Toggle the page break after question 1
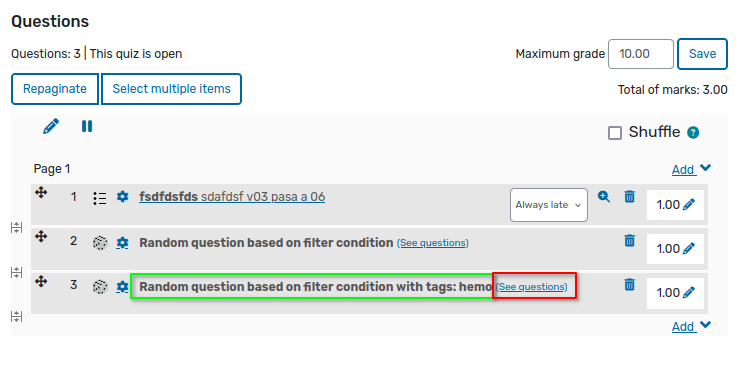 (16, 228)
